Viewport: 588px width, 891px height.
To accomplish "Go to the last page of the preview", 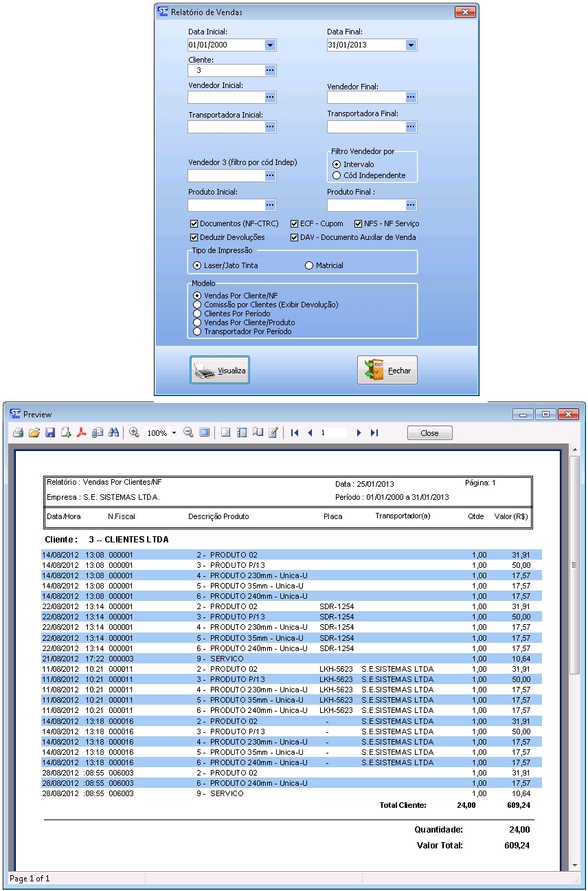I will coord(374,433).
